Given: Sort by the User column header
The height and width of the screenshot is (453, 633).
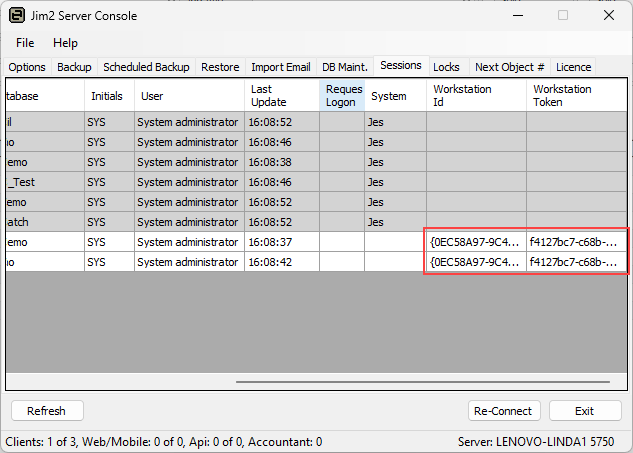Looking at the screenshot, I should point(189,96).
